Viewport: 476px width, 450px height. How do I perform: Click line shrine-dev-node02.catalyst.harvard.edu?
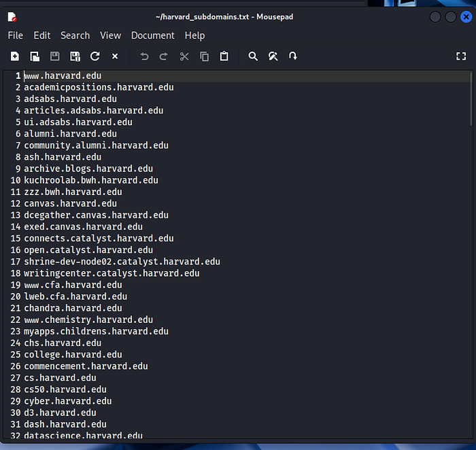122,262
